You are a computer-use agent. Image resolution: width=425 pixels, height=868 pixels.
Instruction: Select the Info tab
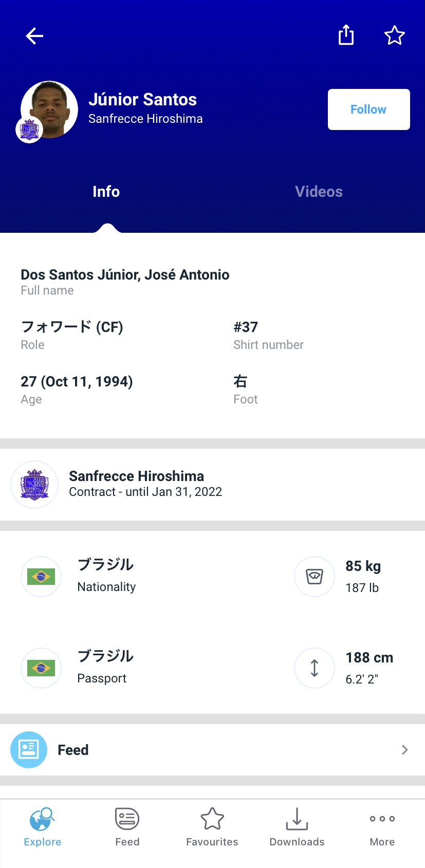click(106, 192)
